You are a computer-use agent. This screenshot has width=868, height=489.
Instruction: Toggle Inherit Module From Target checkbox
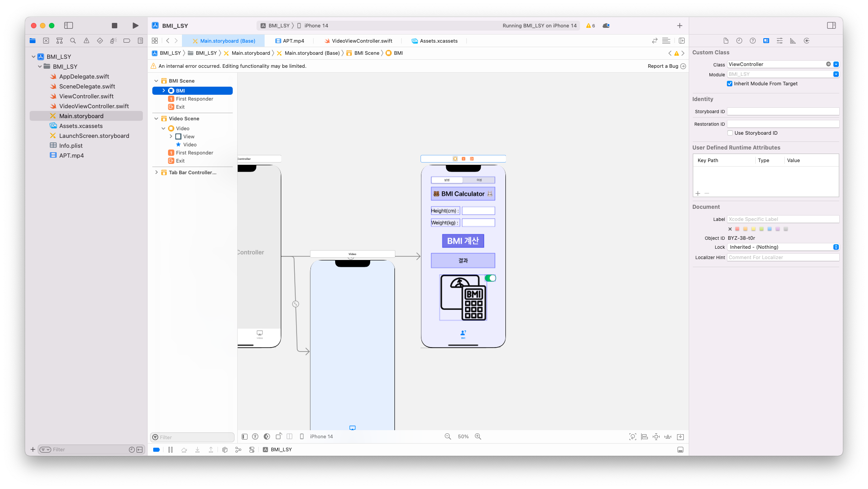click(730, 84)
